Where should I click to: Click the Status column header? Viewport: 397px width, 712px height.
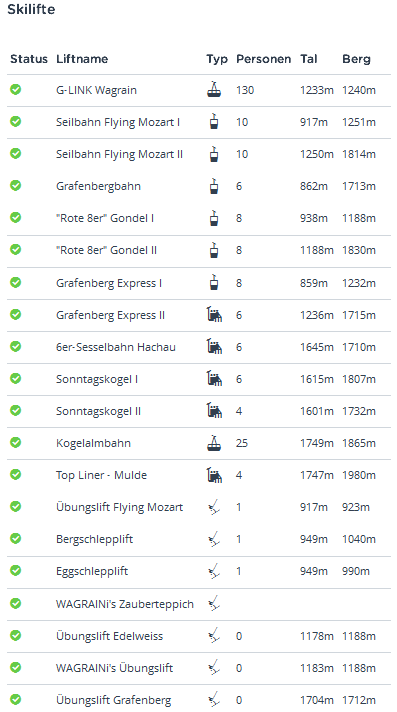click(x=29, y=59)
